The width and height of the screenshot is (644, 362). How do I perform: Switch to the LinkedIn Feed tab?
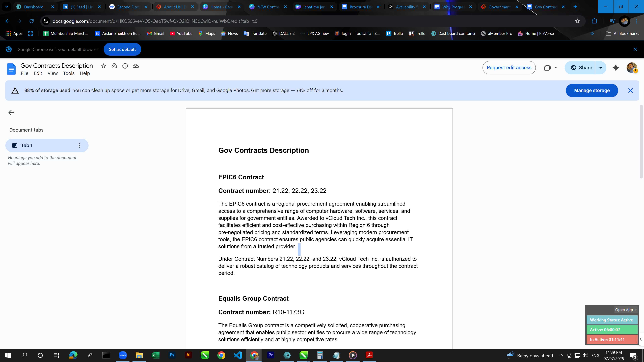point(82,7)
